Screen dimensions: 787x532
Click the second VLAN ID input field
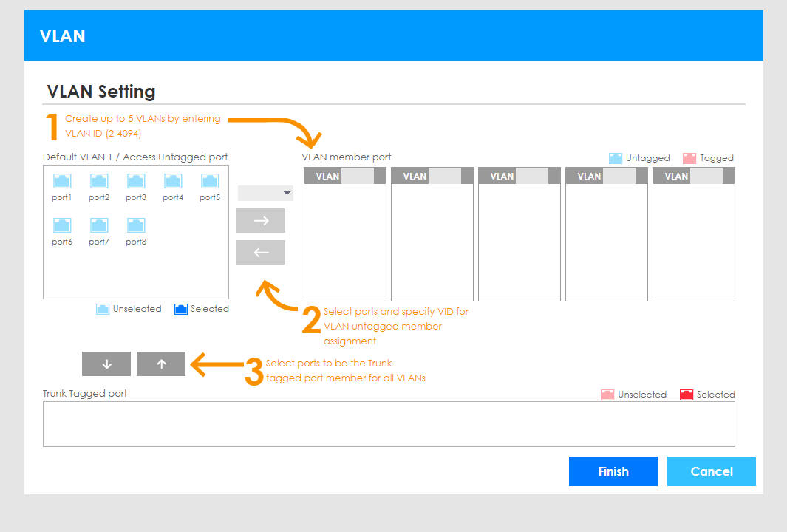(445, 176)
